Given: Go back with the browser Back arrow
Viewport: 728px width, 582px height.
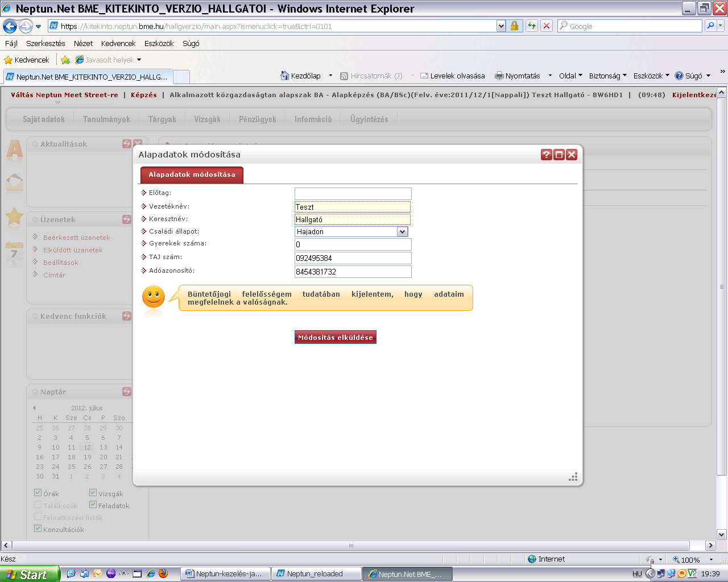Looking at the screenshot, I should (x=10, y=26).
